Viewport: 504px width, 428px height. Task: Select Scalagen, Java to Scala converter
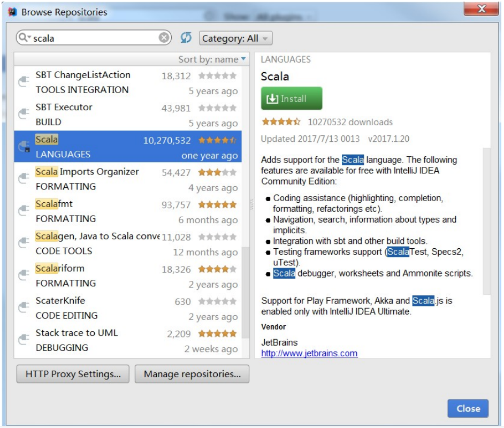point(128,243)
